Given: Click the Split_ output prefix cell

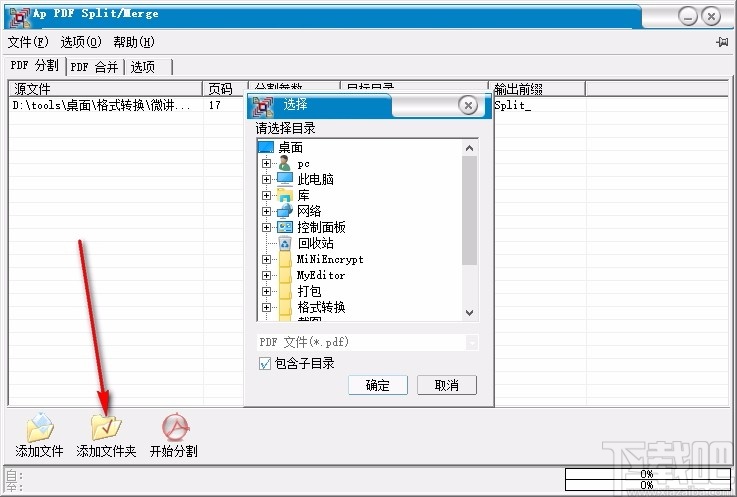Looking at the screenshot, I should [x=512, y=105].
